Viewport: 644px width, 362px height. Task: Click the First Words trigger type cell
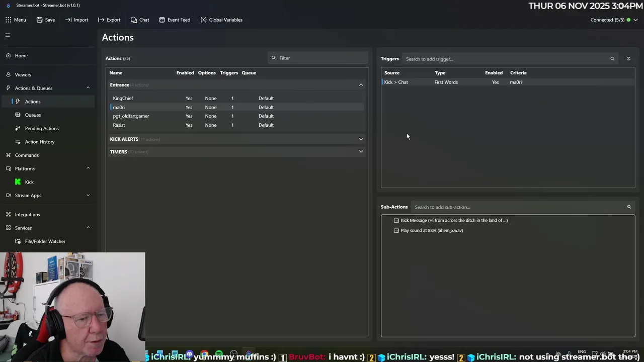point(446,82)
